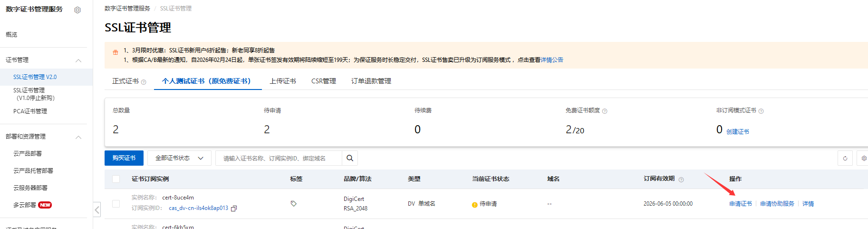Click the refresh list icon

[x=845, y=159]
